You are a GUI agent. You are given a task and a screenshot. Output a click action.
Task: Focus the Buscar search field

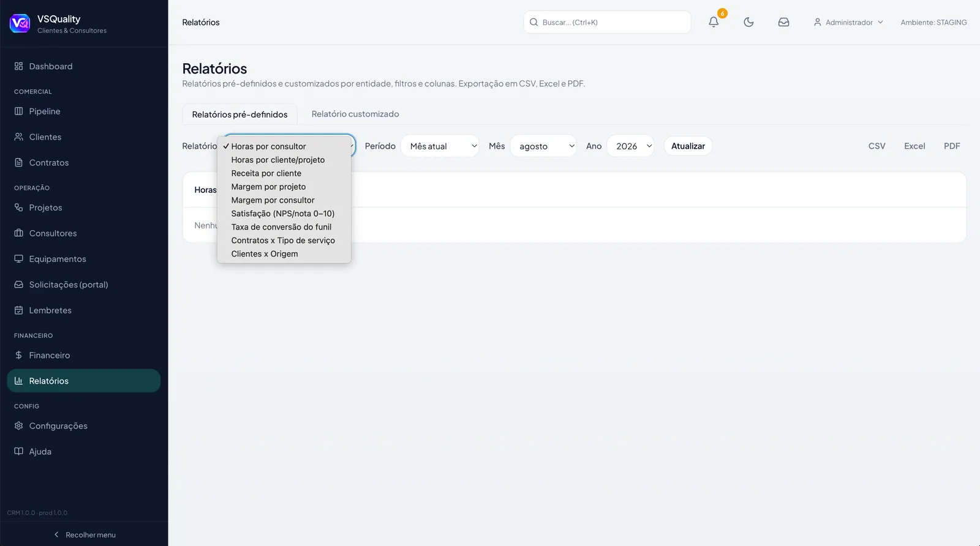[607, 22]
